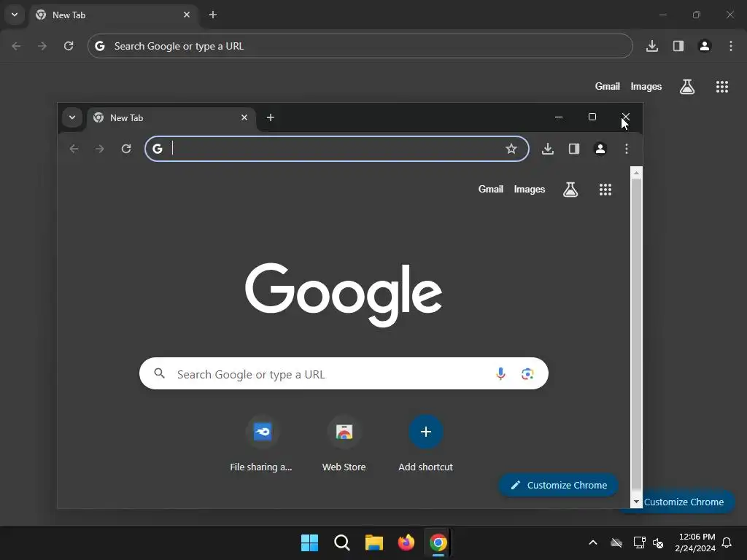The height and width of the screenshot is (560, 747).
Task: Close the New Tab tab in the background window
Action: [187, 15]
